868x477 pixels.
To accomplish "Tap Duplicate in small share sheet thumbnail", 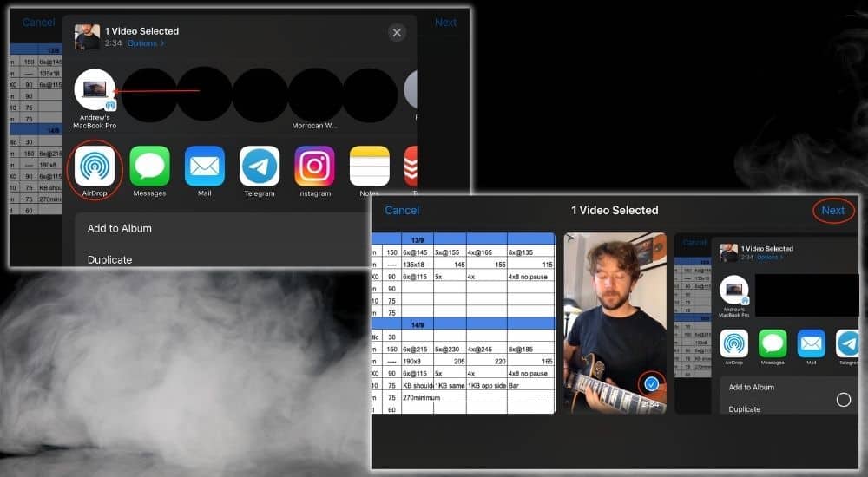I will coord(744,409).
